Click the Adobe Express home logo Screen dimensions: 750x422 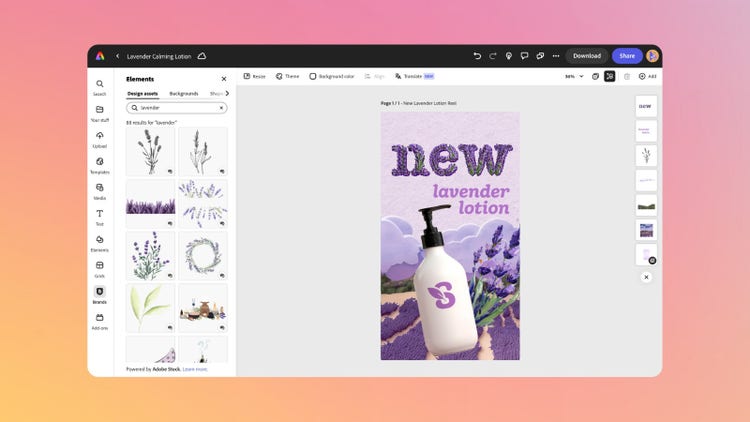[100, 56]
